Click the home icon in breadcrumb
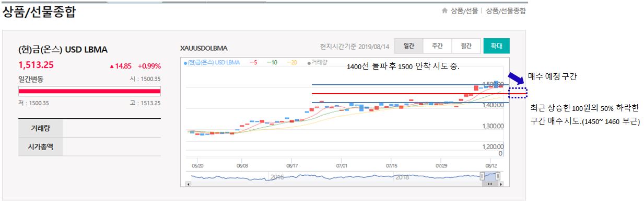Image resolution: width=644 pixels, height=202 pixels. 444,10
